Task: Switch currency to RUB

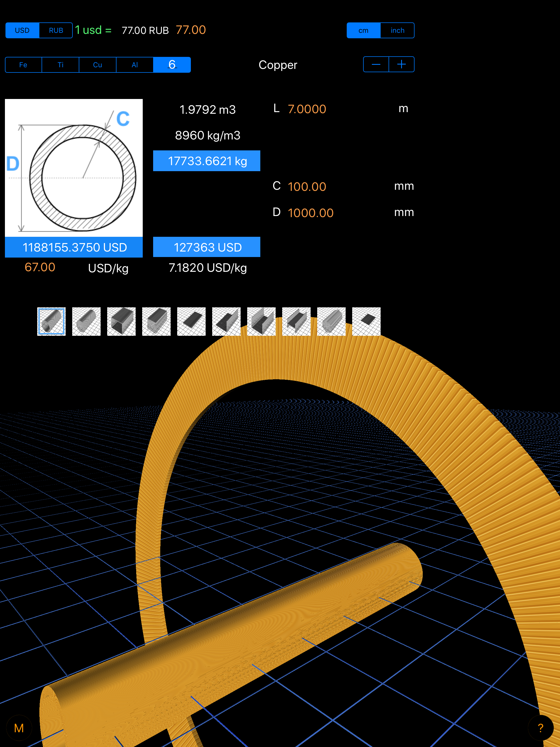Action: click(x=56, y=30)
